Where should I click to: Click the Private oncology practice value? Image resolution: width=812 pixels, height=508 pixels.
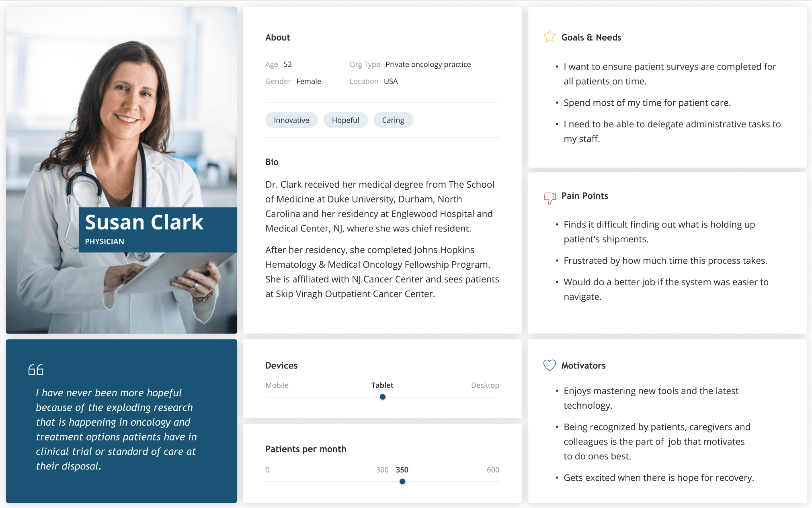(428, 64)
